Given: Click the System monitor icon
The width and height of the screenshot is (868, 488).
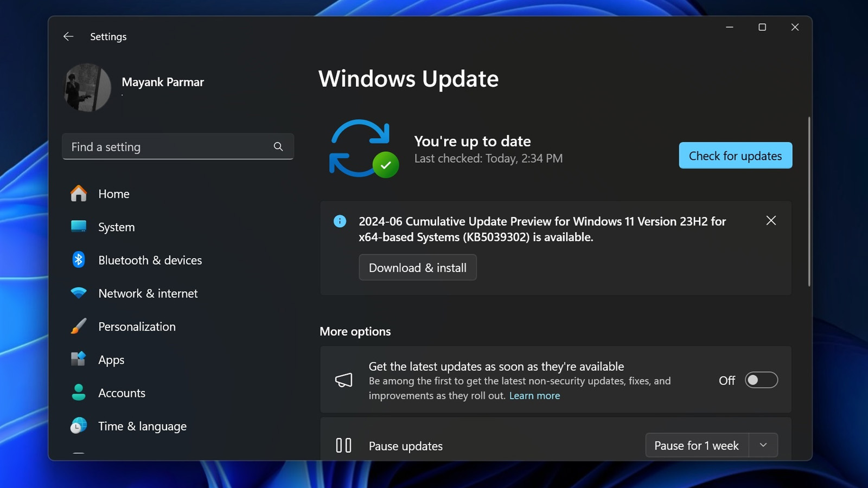Looking at the screenshot, I should (79, 227).
